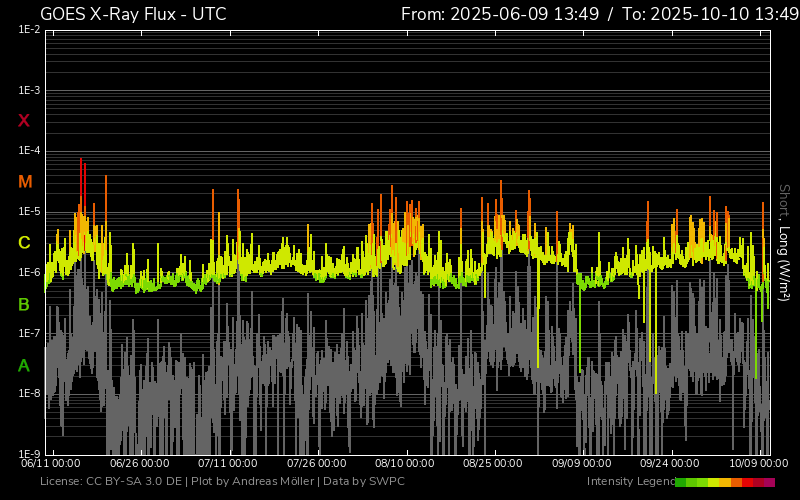Click the License CC BY-SA 3.0 DE text
The width and height of the screenshot is (800, 500).
coord(111,482)
